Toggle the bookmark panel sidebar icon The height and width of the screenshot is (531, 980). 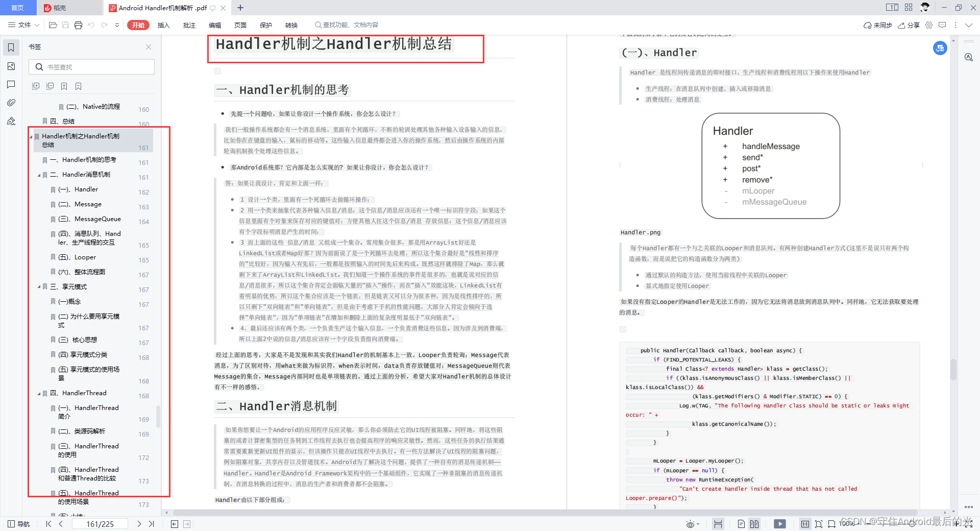pyautogui.click(x=11, y=48)
